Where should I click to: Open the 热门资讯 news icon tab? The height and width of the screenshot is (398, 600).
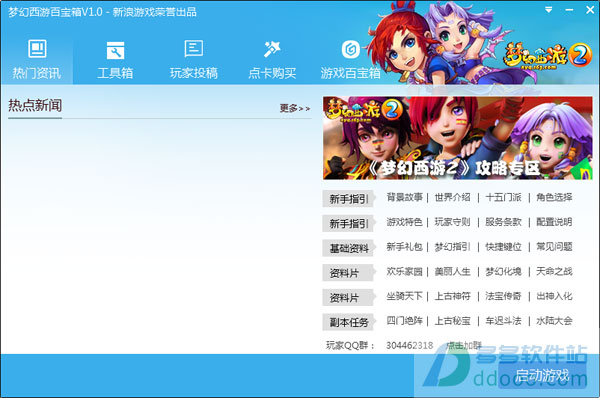click(x=37, y=59)
